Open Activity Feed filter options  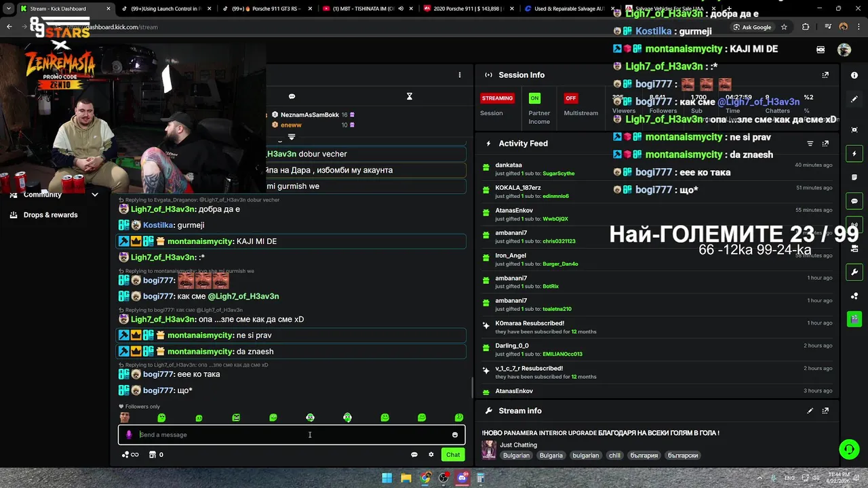810,144
